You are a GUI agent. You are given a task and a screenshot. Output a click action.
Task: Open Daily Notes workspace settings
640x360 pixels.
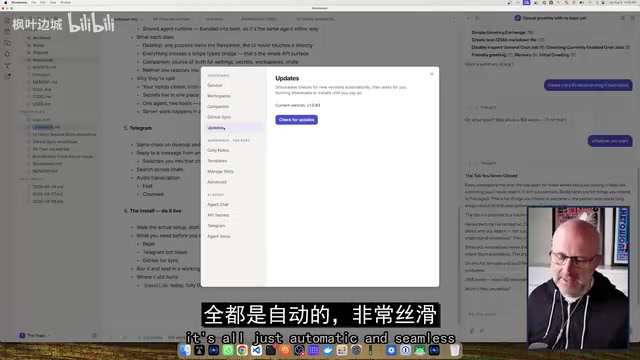click(218, 150)
